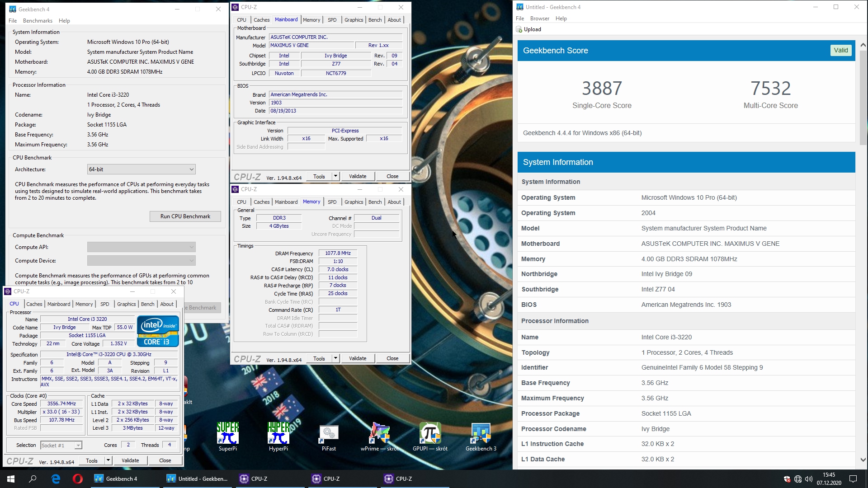Image resolution: width=868 pixels, height=488 pixels.
Task: Expand Tools arrow in Memory CPU-Z window
Action: coord(335,358)
